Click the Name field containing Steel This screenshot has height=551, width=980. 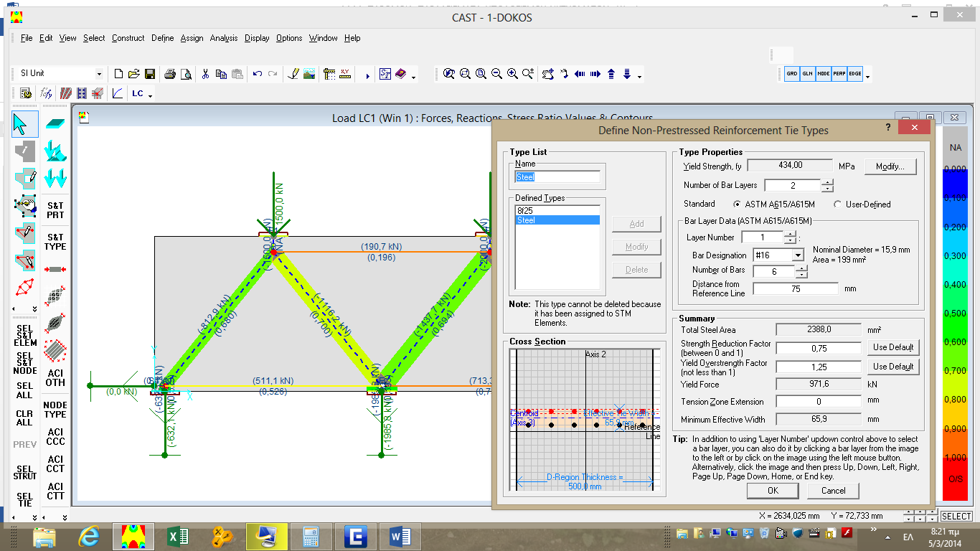[x=557, y=176]
